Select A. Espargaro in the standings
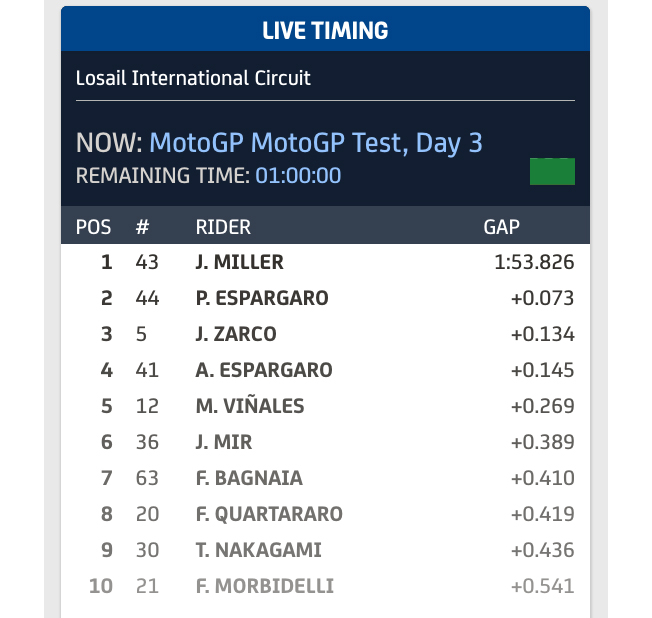The height and width of the screenshot is (618, 652). (x=264, y=370)
